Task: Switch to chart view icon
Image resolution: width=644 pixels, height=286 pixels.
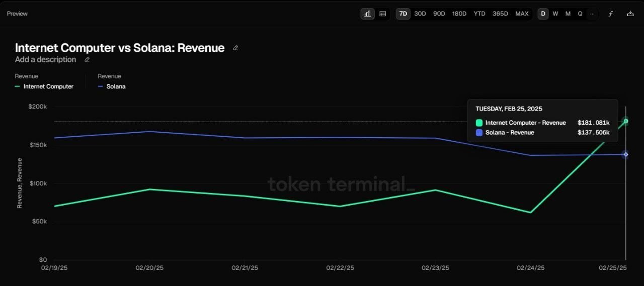Action: pos(368,14)
